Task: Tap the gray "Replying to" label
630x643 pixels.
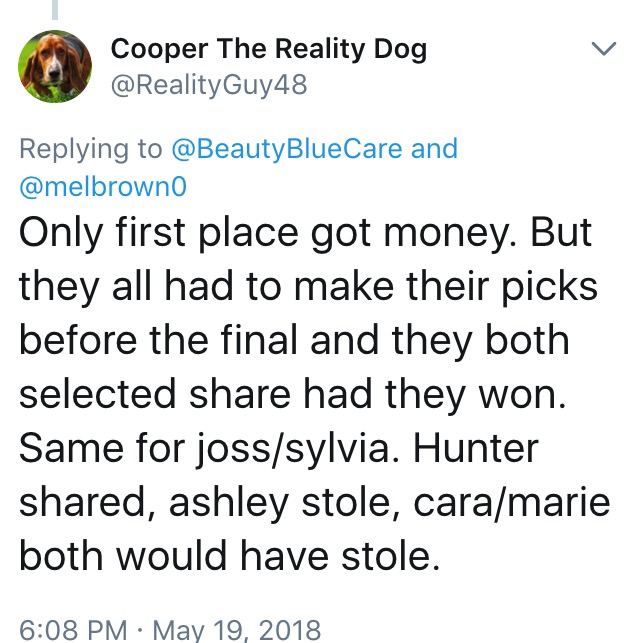Action: 91,148
